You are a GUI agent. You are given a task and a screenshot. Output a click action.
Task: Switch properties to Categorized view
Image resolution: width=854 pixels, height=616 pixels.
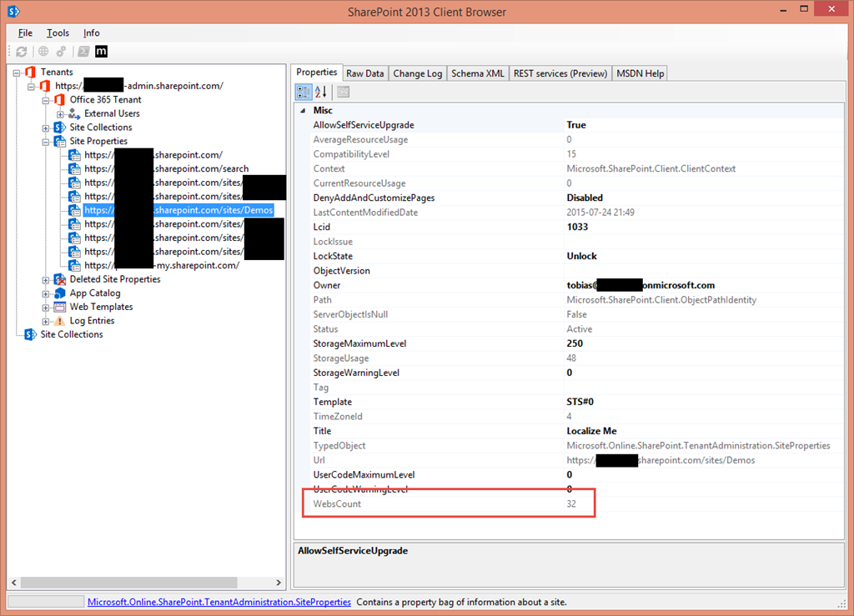303,92
